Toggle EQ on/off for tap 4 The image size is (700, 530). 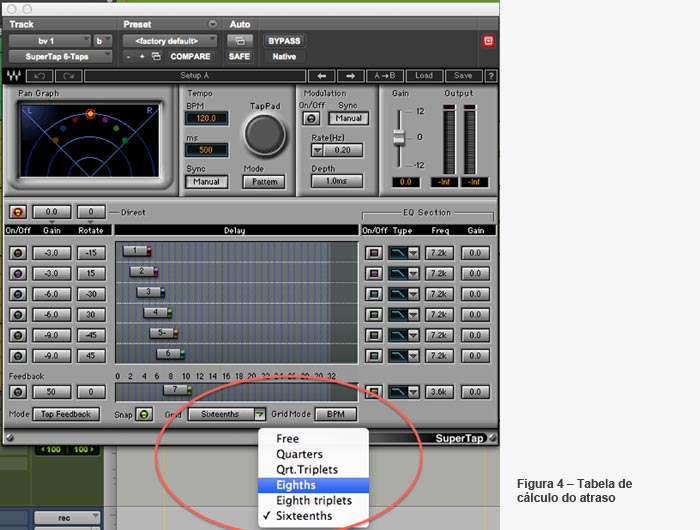pos(374,315)
